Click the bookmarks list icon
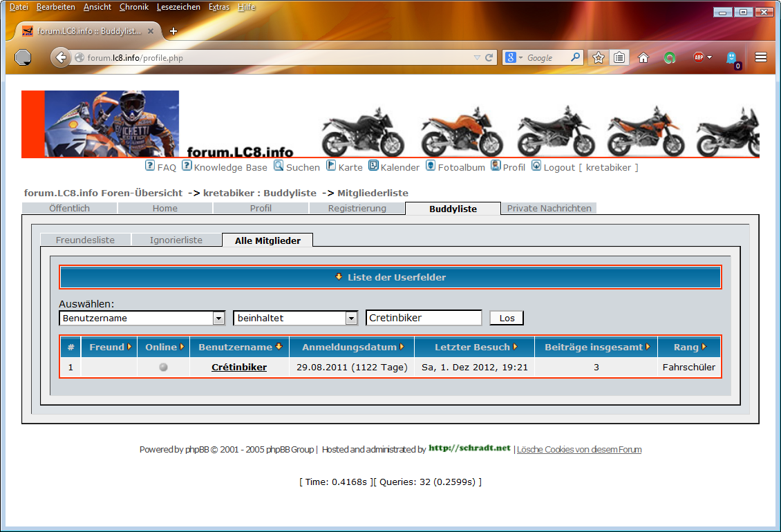 [x=619, y=58]
